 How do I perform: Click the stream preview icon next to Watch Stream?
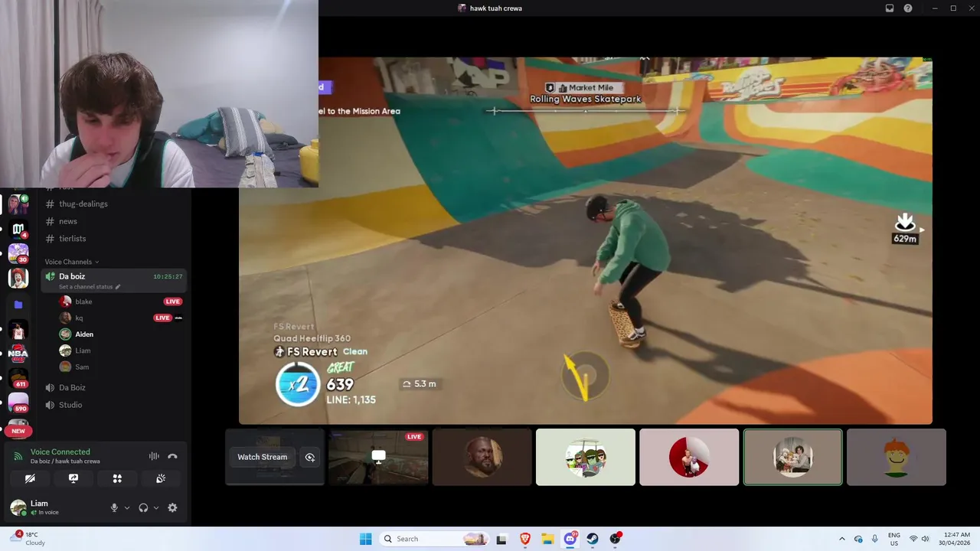tap(310, 457)
